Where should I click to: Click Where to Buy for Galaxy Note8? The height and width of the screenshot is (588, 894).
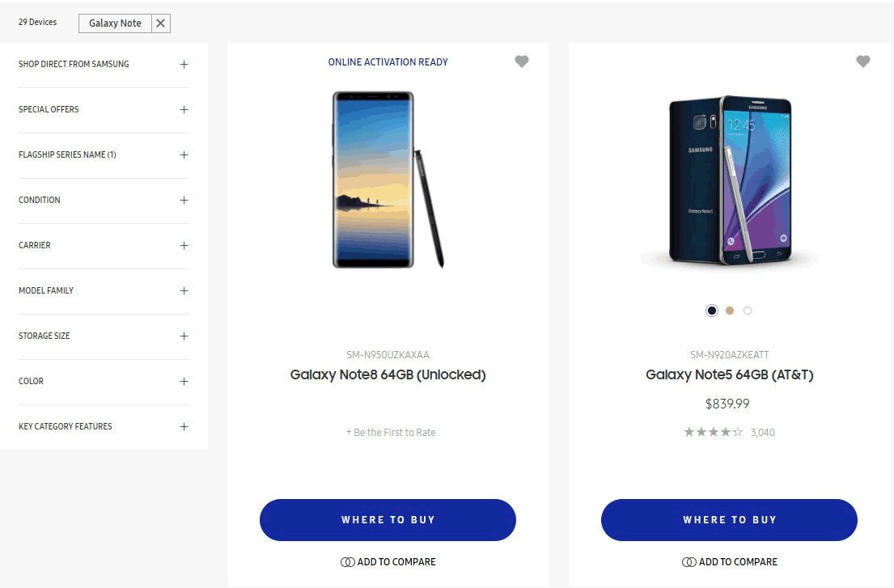click(388, 520)
